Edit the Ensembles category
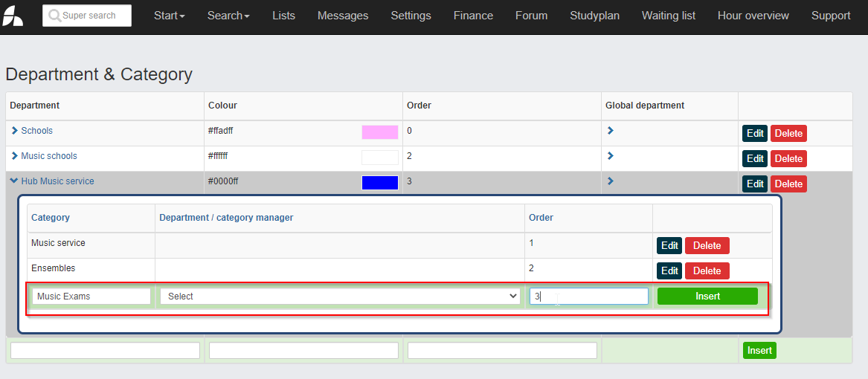This screenshot has width=868, height=379. coord(669,271)
